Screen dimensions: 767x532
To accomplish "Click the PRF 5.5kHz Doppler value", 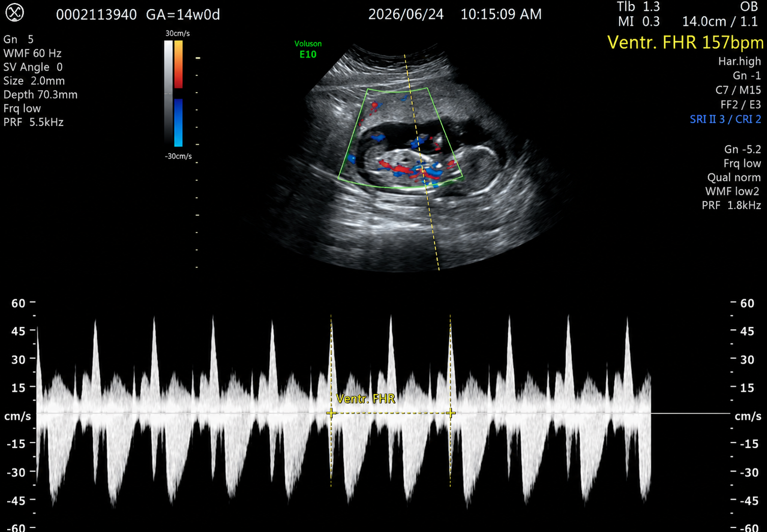I will (x=33, y=122).
